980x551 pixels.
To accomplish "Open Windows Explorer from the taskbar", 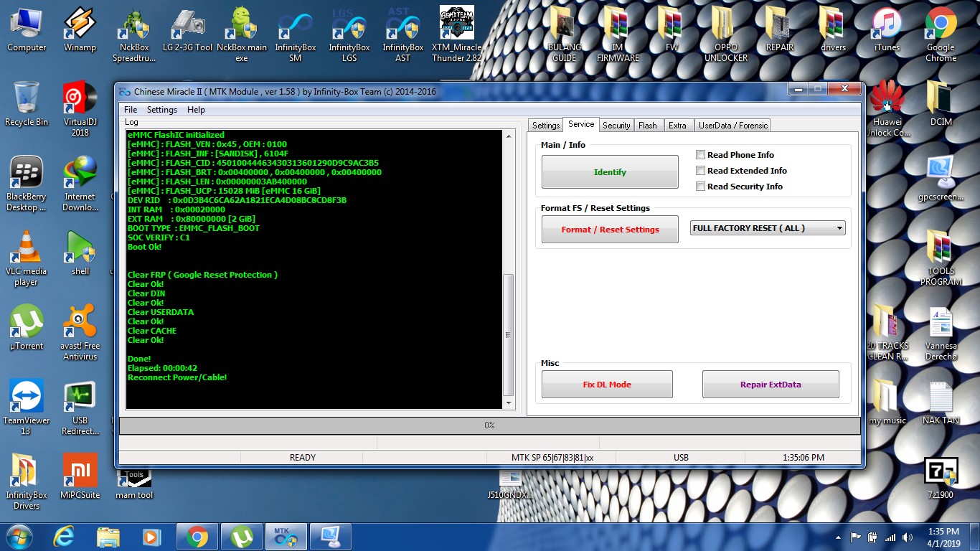I will (x=108, y=537).
